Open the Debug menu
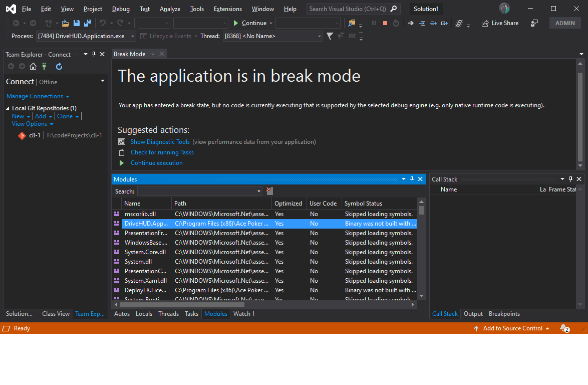 click(x=121, y=9)
